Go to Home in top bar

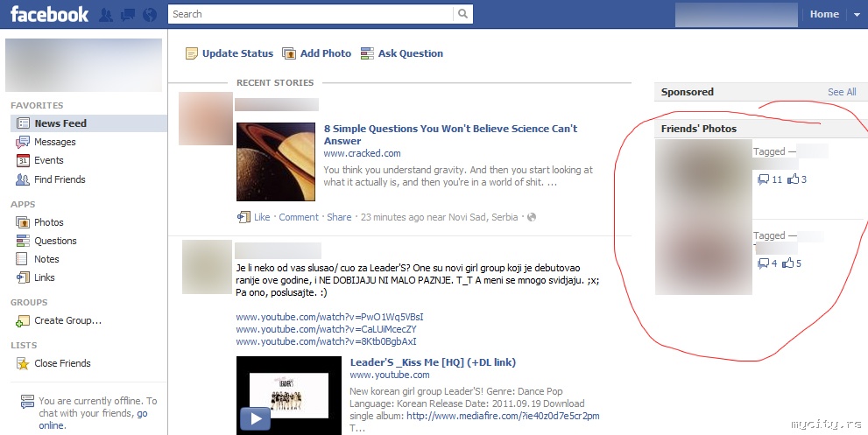[824, 14]
